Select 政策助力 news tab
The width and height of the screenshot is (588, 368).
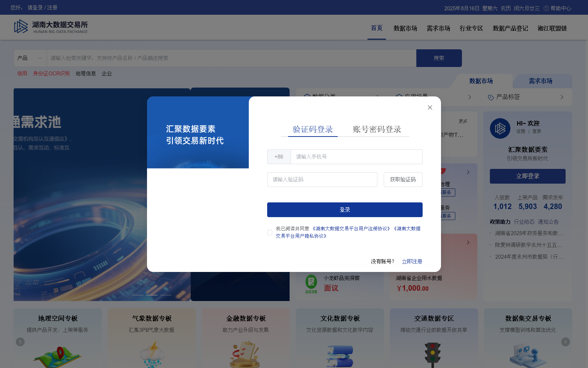(500, 222)
